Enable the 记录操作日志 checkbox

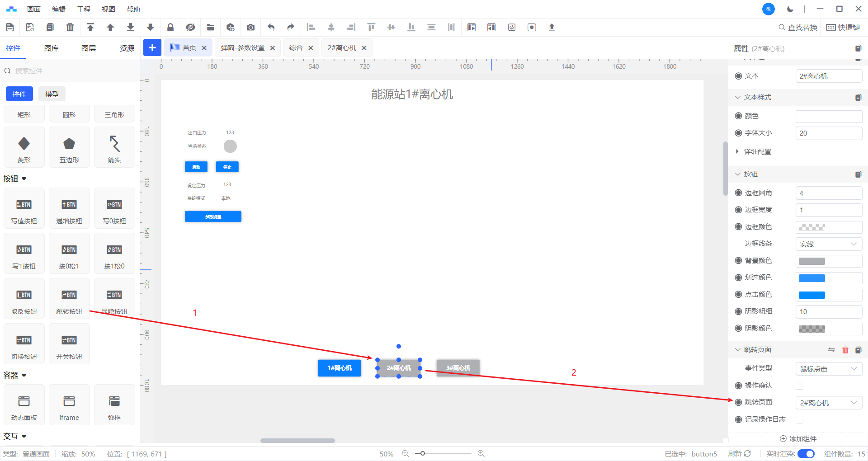tap(799, 419)
